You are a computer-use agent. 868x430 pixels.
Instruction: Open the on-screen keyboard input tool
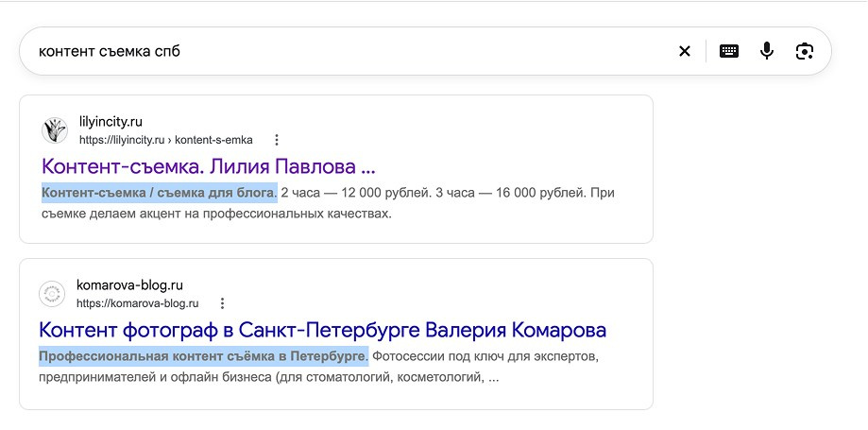click(x=729, y=52)
